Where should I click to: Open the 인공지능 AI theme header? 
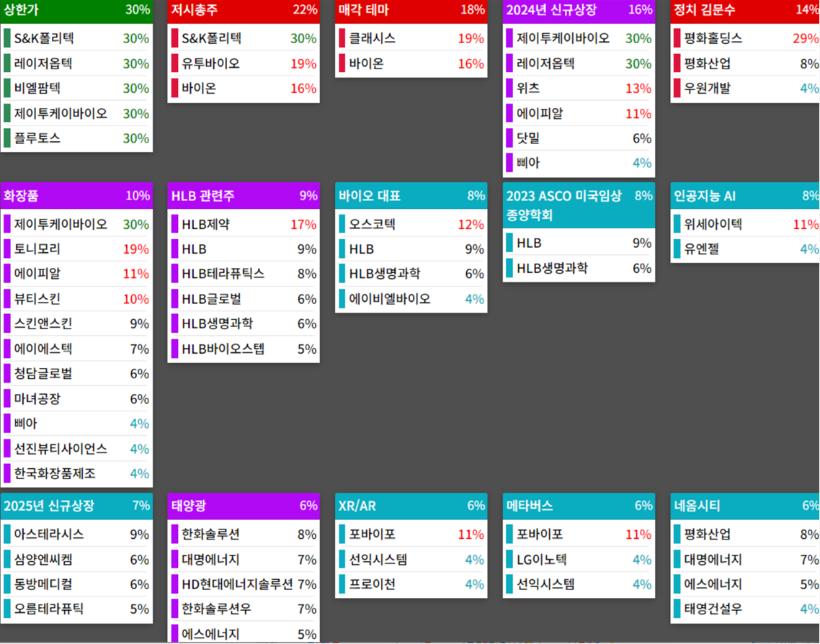coord(745,195)
